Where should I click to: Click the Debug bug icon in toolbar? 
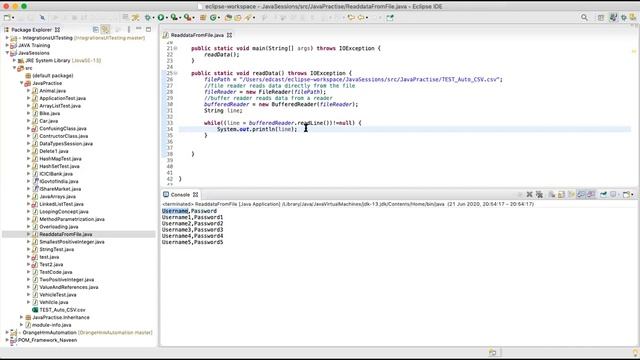click(147, 18)
